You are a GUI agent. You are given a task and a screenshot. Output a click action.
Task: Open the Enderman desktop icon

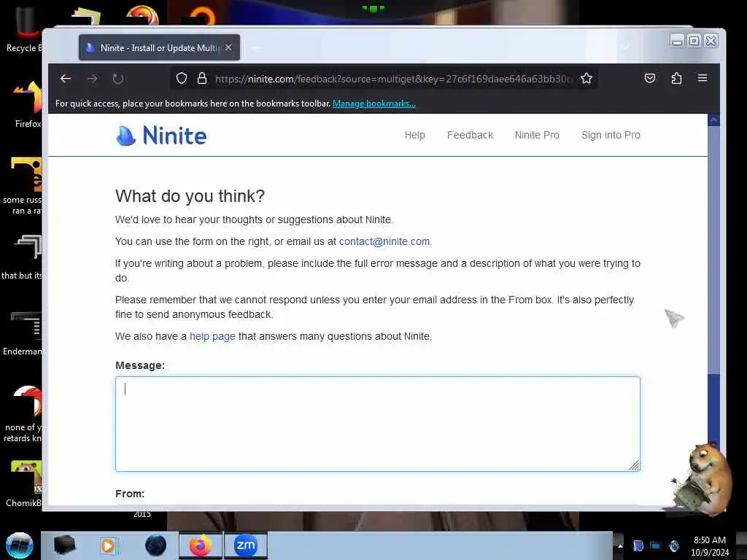coord(23,333)
